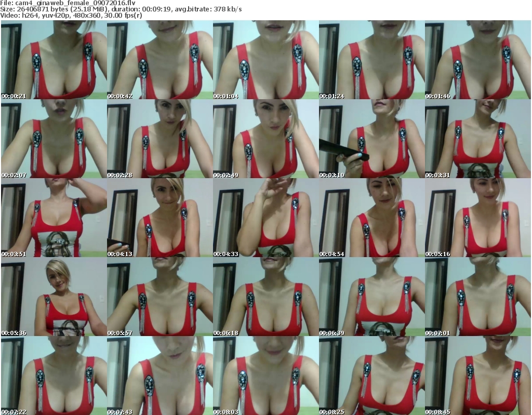The height and width of the screenshot is (415, 532).
Task: Select the thumbnail stamped 00:00:42
Action: tap(160, 60)
